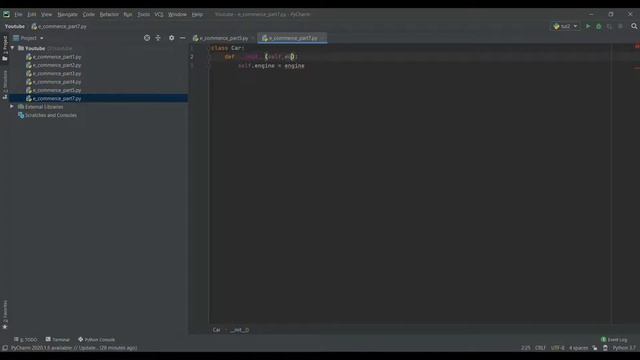
Task: Click the Car breadcrumb below the editor
Action: [x=216, y=330]
